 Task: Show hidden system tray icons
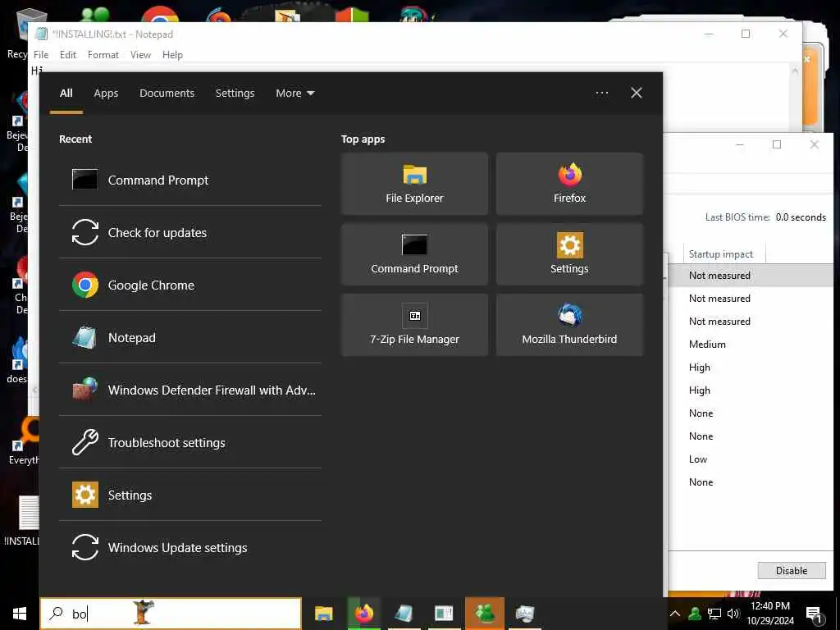[675, 614]
